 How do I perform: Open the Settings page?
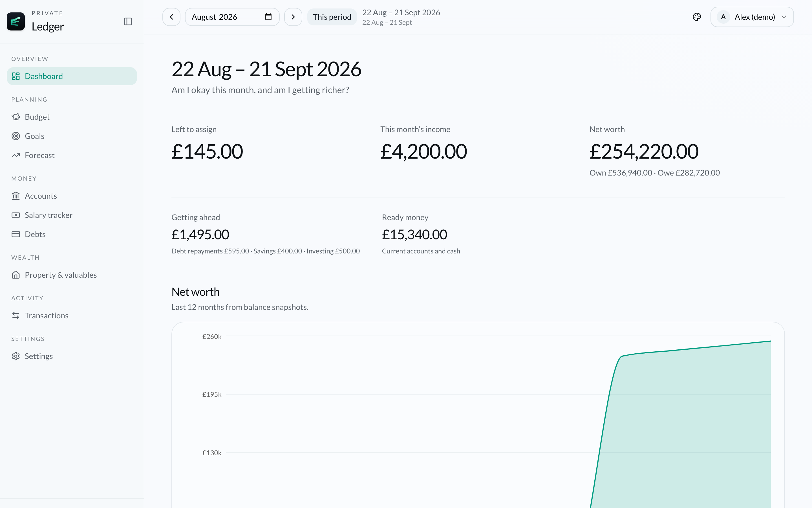coord(72,356)
